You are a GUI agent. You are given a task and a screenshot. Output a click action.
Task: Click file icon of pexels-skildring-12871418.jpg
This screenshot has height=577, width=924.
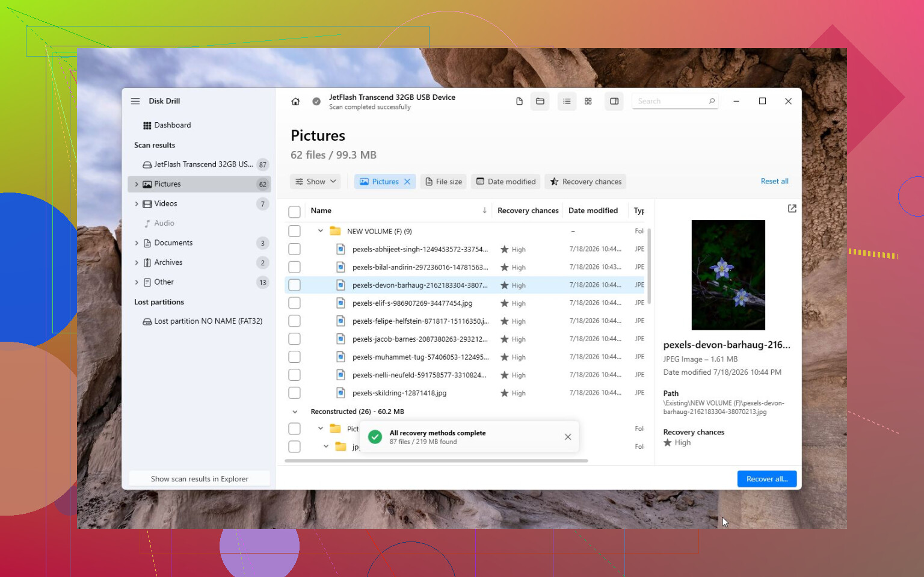pos(340,393)
